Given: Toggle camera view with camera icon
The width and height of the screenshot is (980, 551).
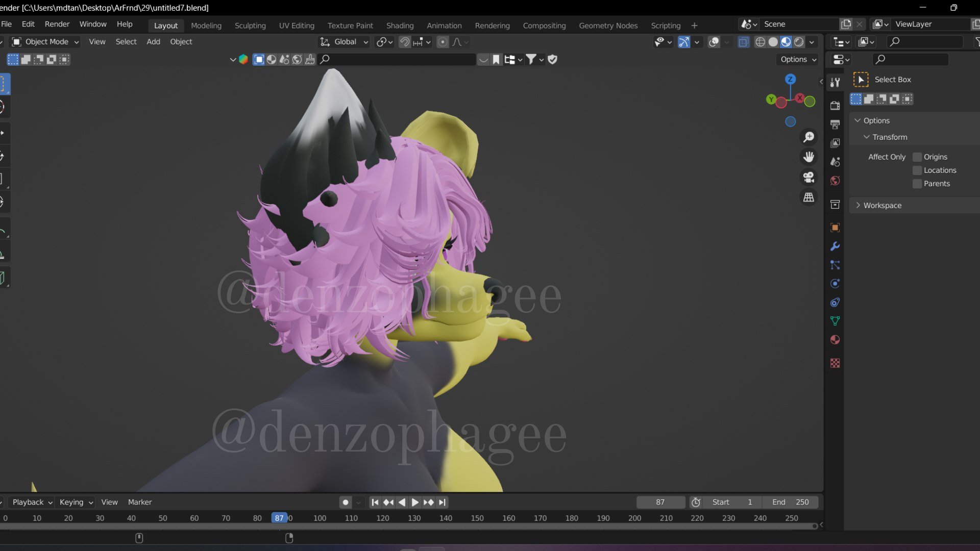Looking at the screenshot, I should (x=808, y=177).
